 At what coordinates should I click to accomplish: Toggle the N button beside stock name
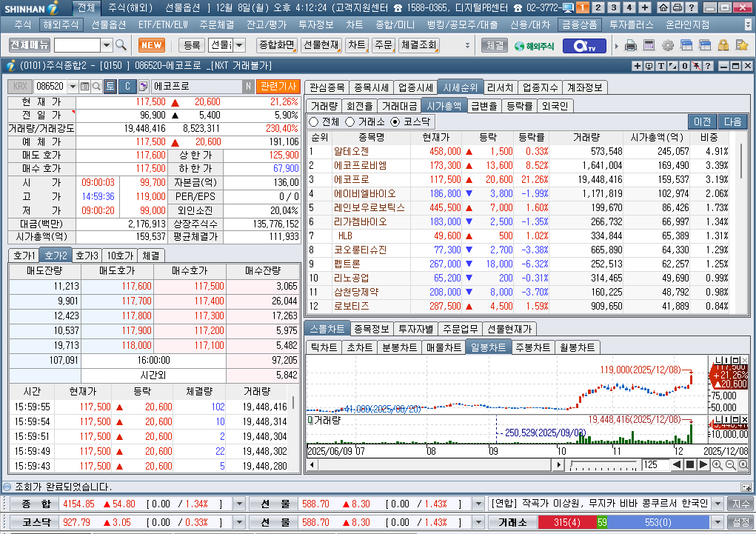pyautogui.click(x=248, y=87)
